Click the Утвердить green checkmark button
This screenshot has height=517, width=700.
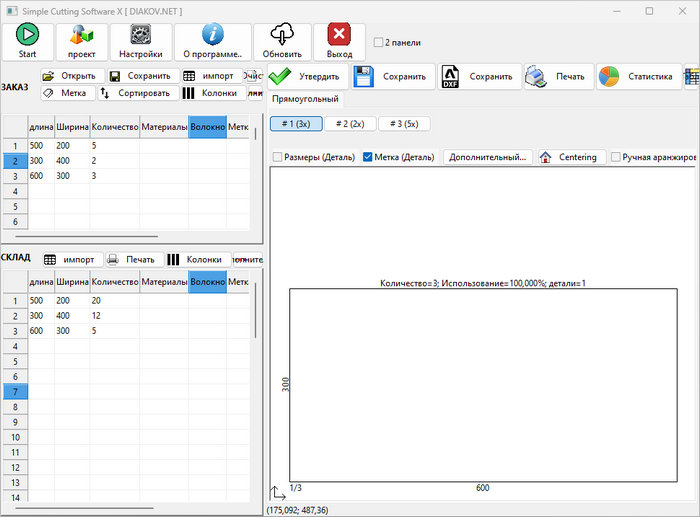[308, 76]
